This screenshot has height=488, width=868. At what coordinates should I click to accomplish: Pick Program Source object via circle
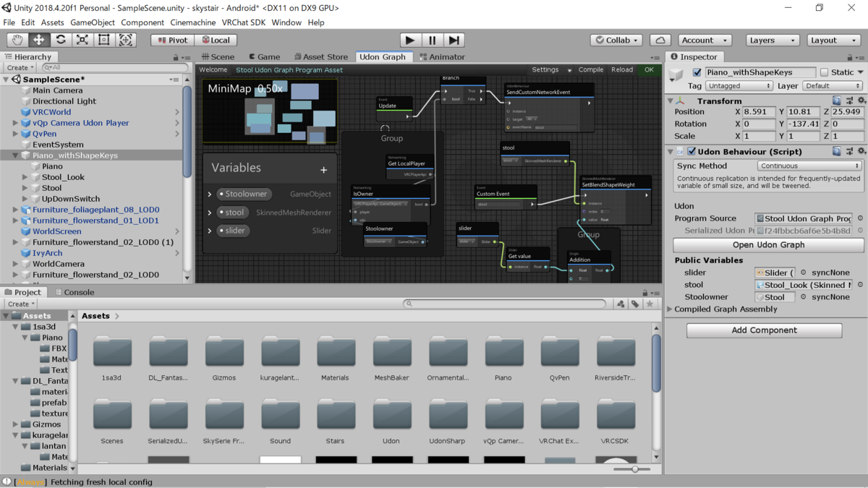pyautogui.click(x=860, y=218)
